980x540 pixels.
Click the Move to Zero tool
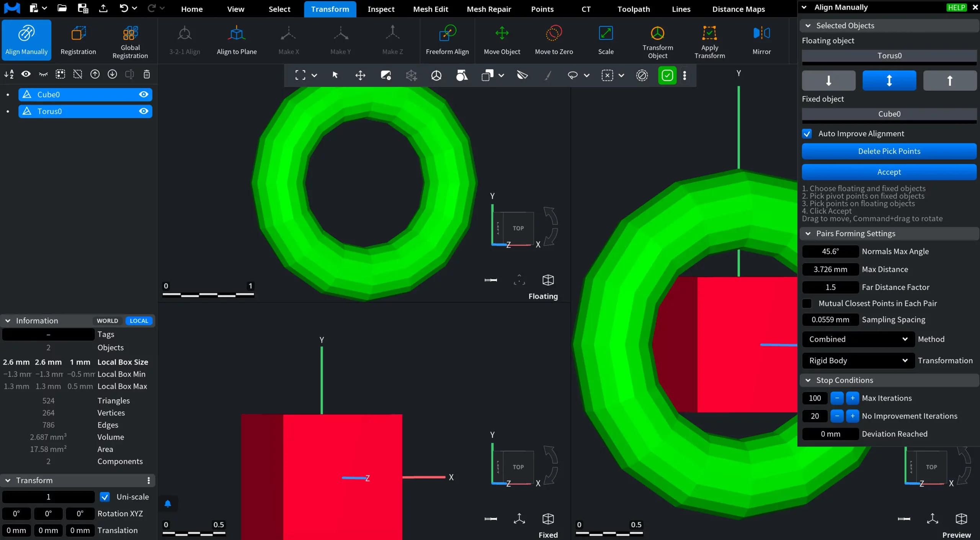pos(554,40)
